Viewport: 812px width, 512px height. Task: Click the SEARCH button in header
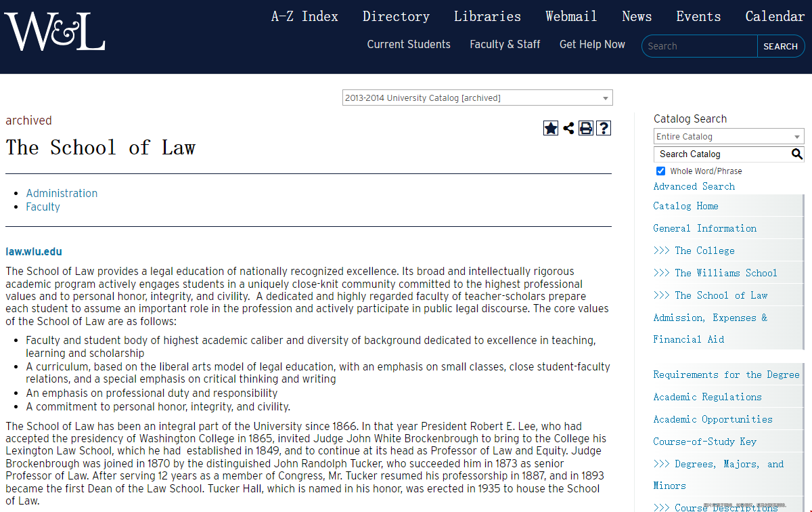pos(781,46)
